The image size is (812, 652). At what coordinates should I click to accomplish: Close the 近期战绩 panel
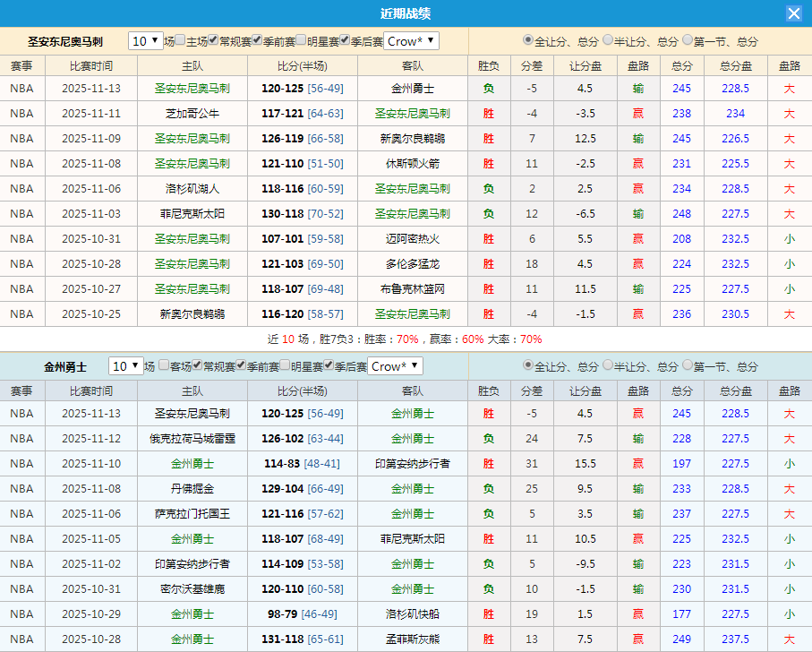pos(795,13)
